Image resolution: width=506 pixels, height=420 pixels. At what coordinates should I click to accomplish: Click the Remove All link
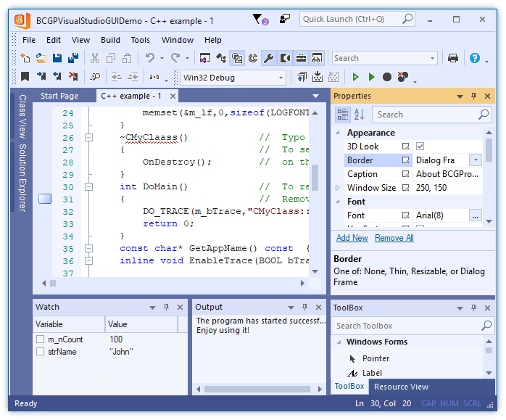point(394,238)
